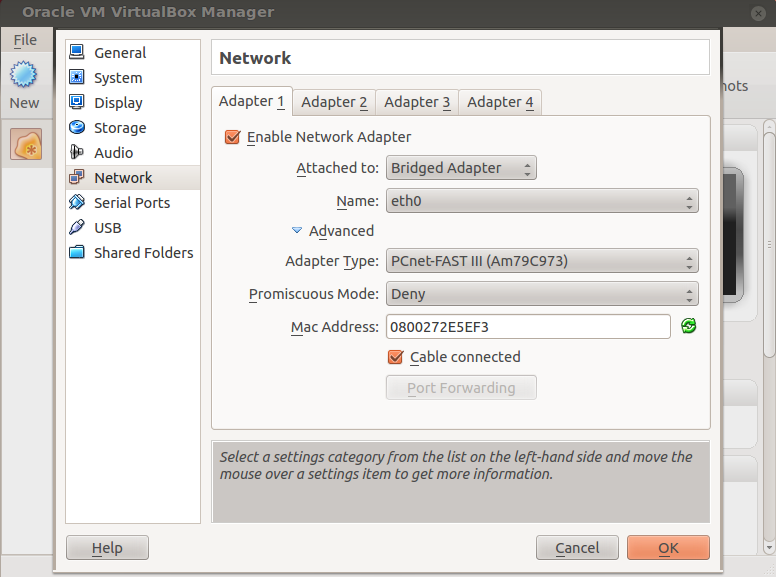The image size is (776, 577).
Task: Select USB settings category label
Action: click(108, 228)
